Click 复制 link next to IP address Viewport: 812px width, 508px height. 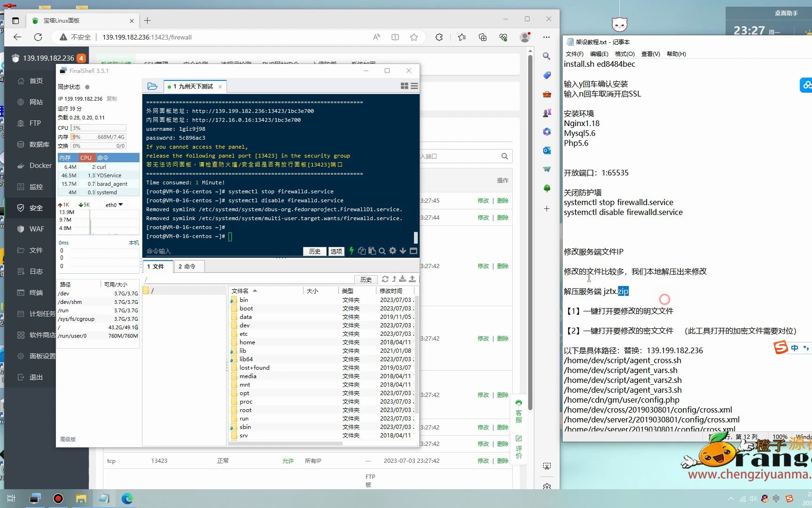point(112,99)
